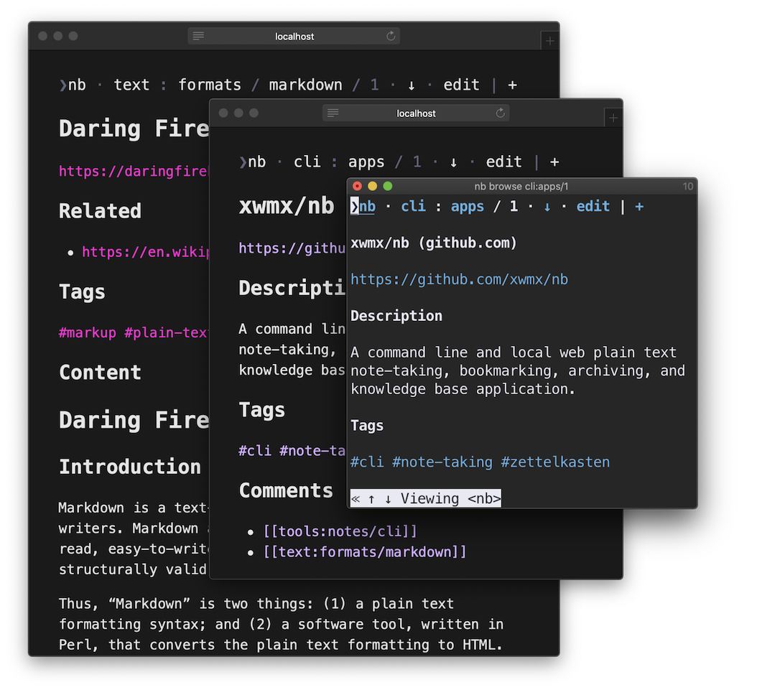757x700 pixels.
Task: Open https://github.com/xwmx/nb in terminal
Action: pyautogui.click(x=459, y=279)
